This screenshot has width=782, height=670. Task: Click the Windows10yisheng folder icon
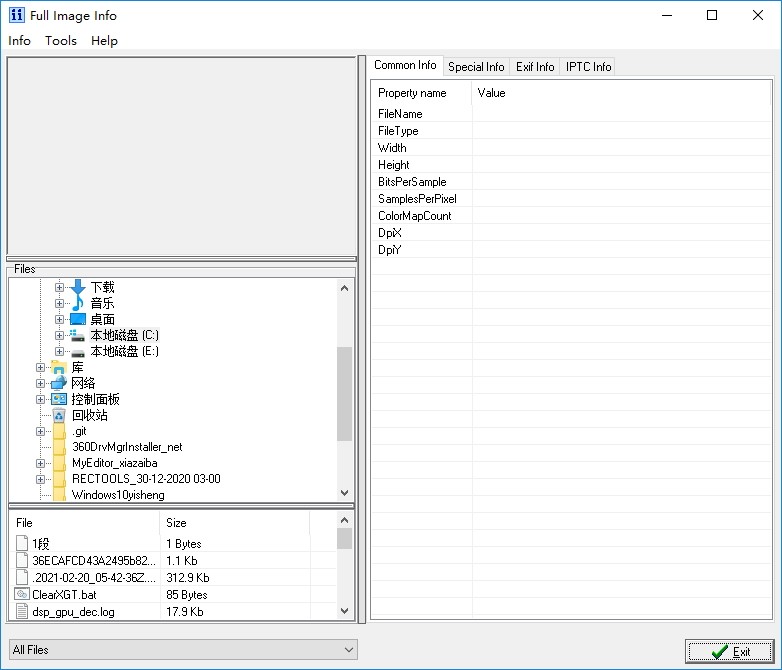pyautogui.click(x=59, y=494)
